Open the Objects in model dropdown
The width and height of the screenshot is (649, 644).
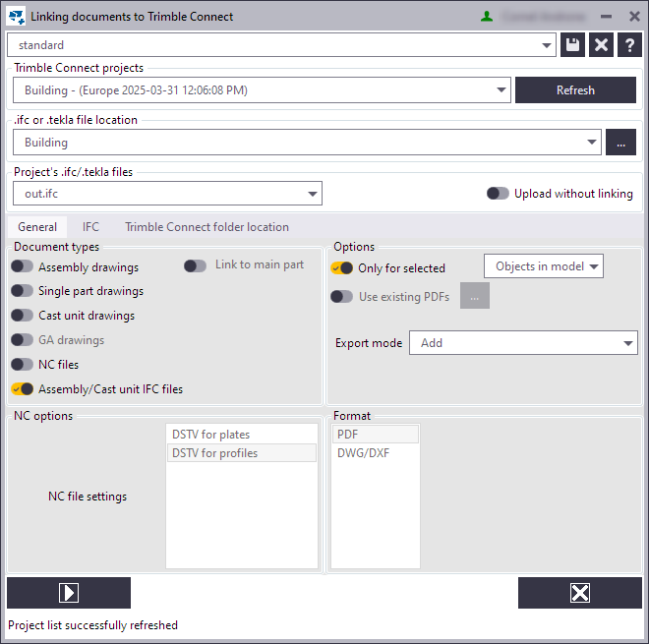click(x=544, y=266)
